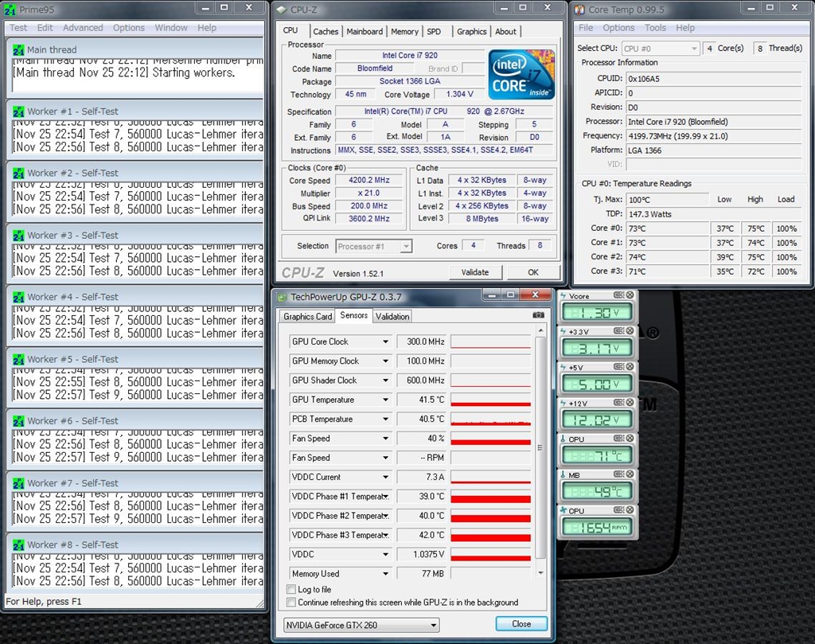
Task: Close the MB temperature gadget
Action: point(630,475)
